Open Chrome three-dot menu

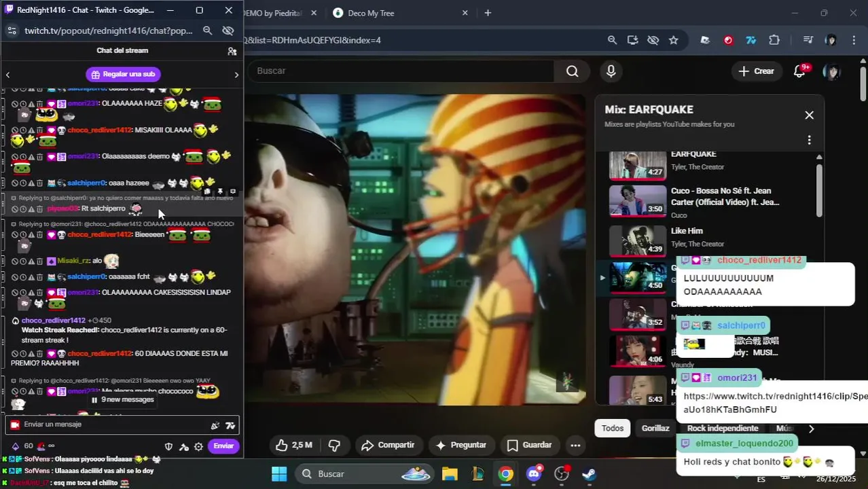point(854,40)
